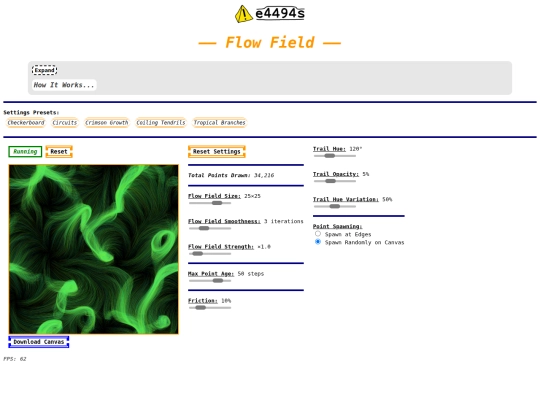
Task: Click the Reset Settings button
Action: [217, 152]
